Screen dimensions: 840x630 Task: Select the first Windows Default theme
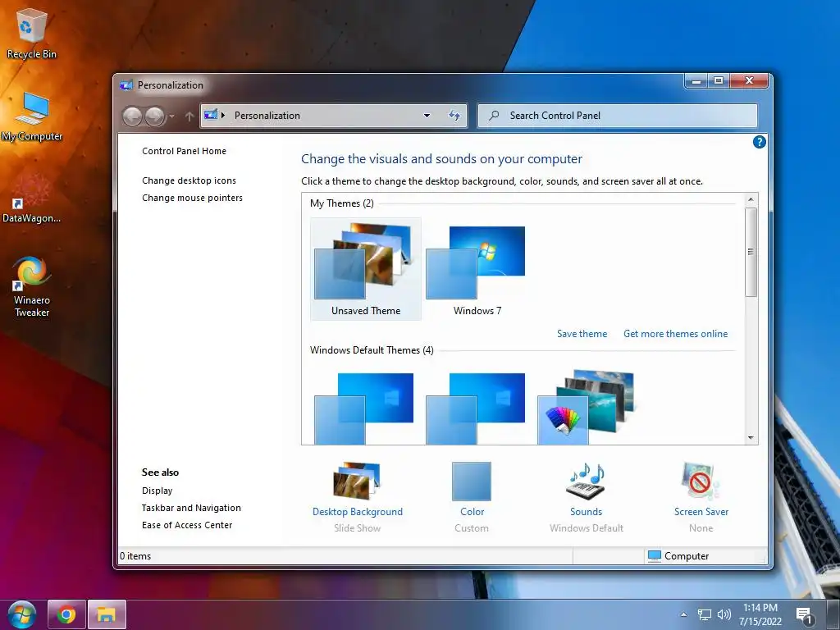[x=364, y=407]
